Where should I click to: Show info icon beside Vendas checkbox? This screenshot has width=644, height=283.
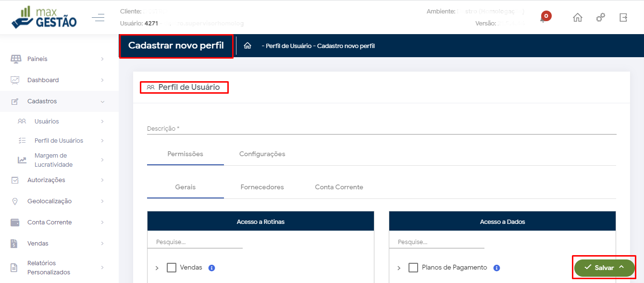(x=211, y=268)
